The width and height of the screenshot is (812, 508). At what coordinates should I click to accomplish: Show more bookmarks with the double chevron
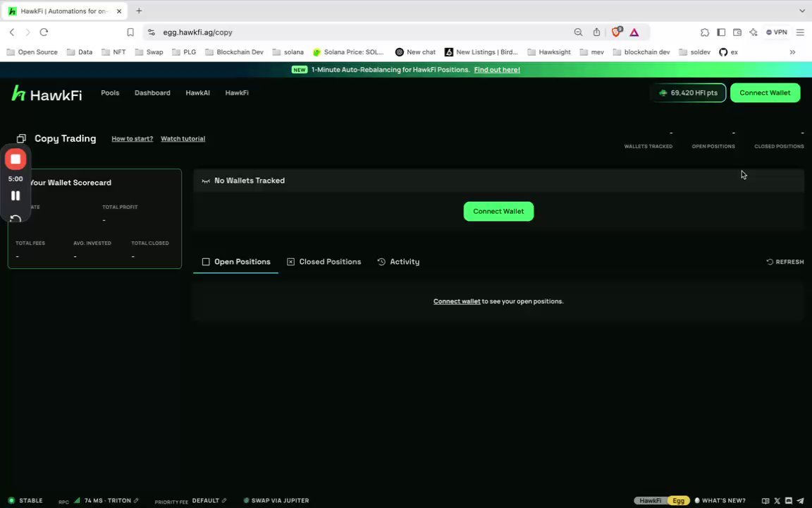(x=792, y=52)
